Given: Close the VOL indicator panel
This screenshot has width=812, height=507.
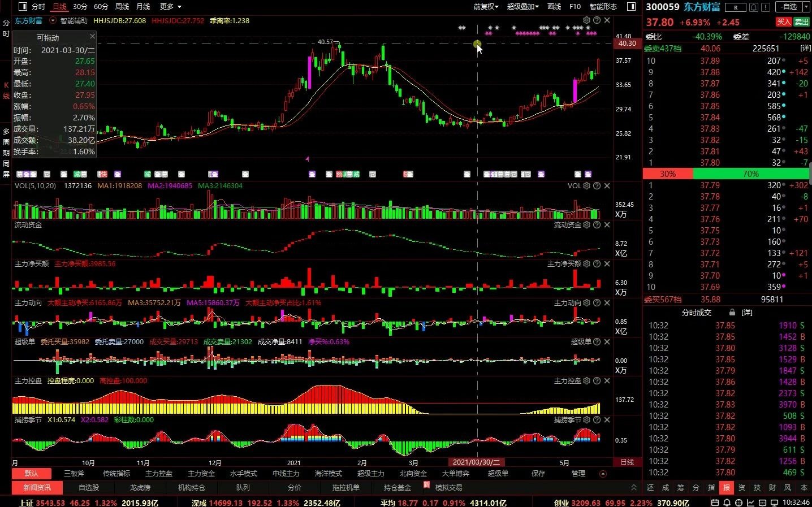Looking at the screenshot, I should (607, 185).
